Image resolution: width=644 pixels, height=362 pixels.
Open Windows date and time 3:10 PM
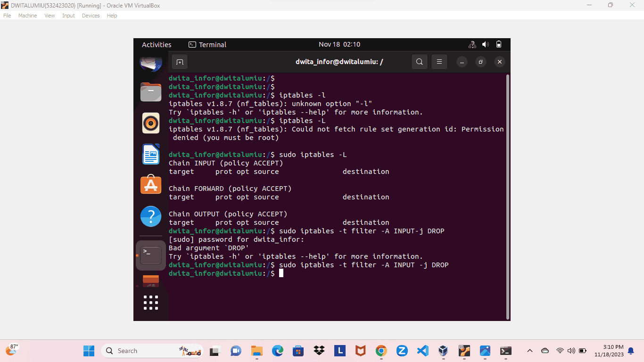point(609,351)
